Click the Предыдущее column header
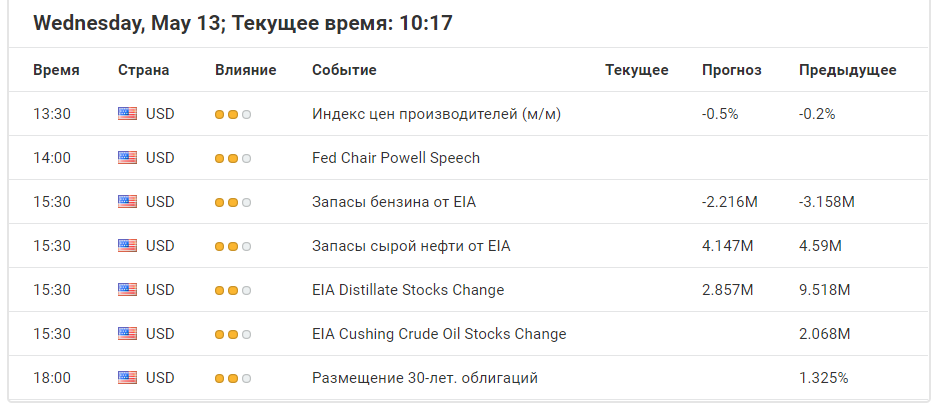Image resolution: width=938 pixels, height=408 pixels. click(x=848, y=70)
